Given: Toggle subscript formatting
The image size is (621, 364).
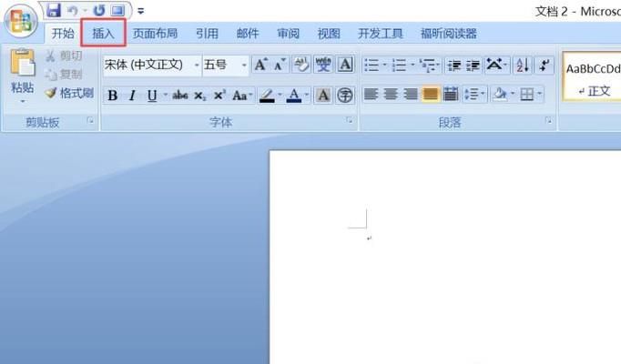Looking at the screenshot, I should pyautogui.click(x=199, y=96).
